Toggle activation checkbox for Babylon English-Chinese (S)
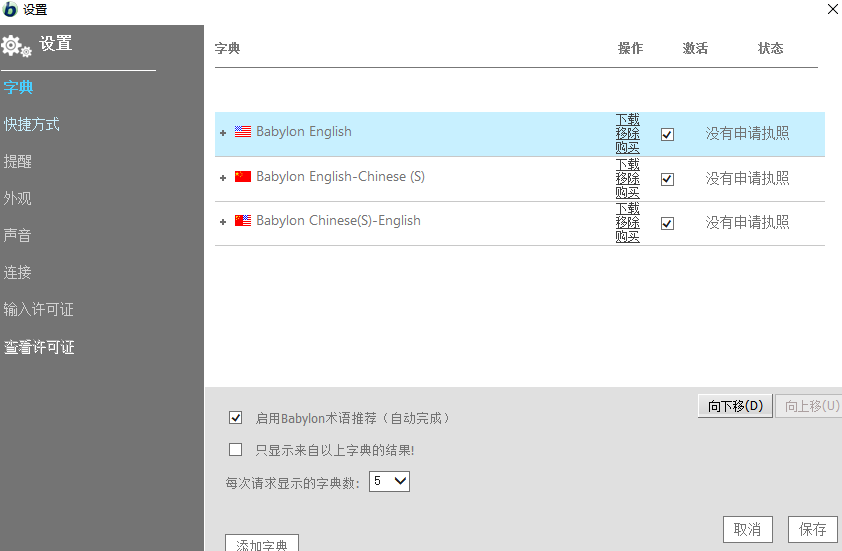 [667, 179]
